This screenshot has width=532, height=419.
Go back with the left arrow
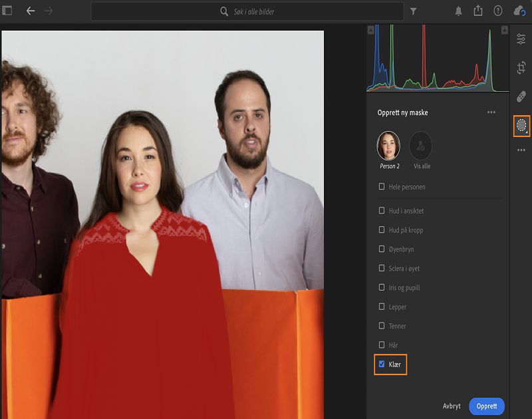point(31,11)
